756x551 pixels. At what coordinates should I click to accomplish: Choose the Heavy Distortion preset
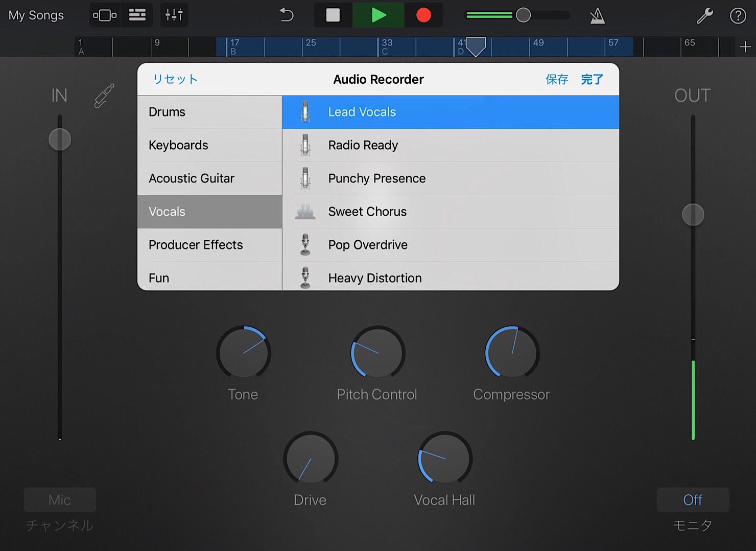451,277
